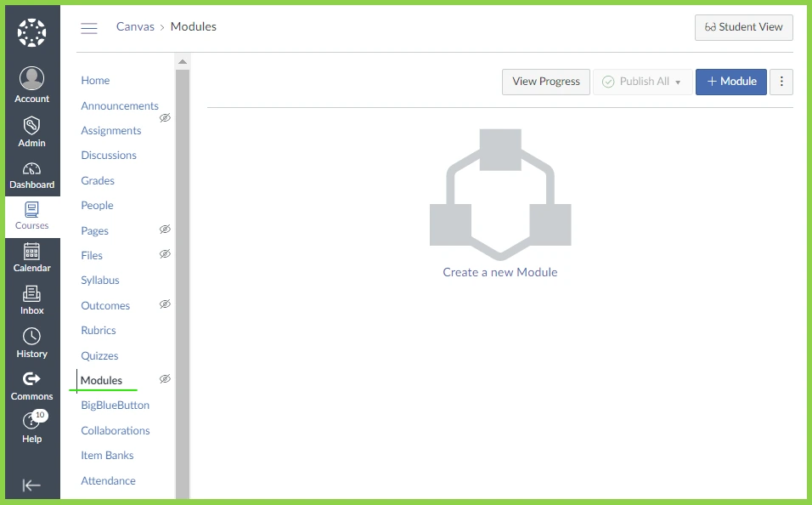812x505 pixels.
Task: Open the three-dot modules options menu
Action: [x=781, y=82]
